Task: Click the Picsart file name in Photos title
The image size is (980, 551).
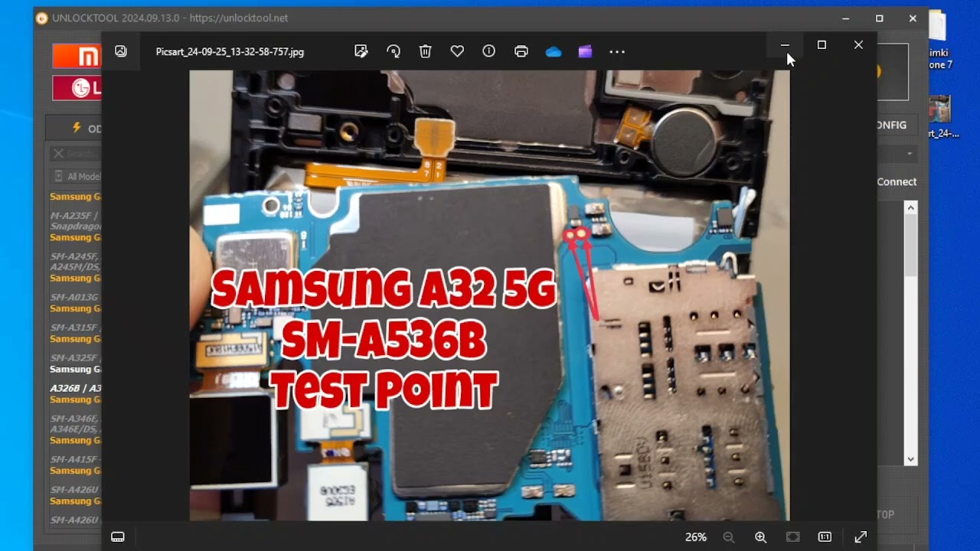Action: point(230,52)
